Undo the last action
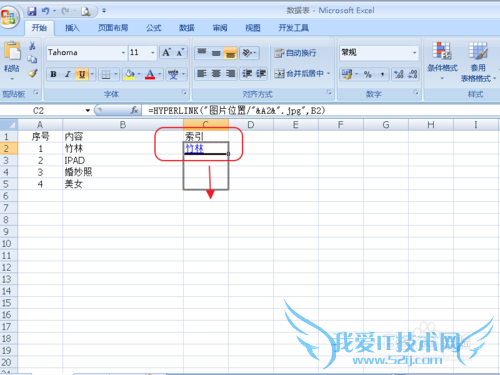500x375 pixels. (x=45, y=11)
